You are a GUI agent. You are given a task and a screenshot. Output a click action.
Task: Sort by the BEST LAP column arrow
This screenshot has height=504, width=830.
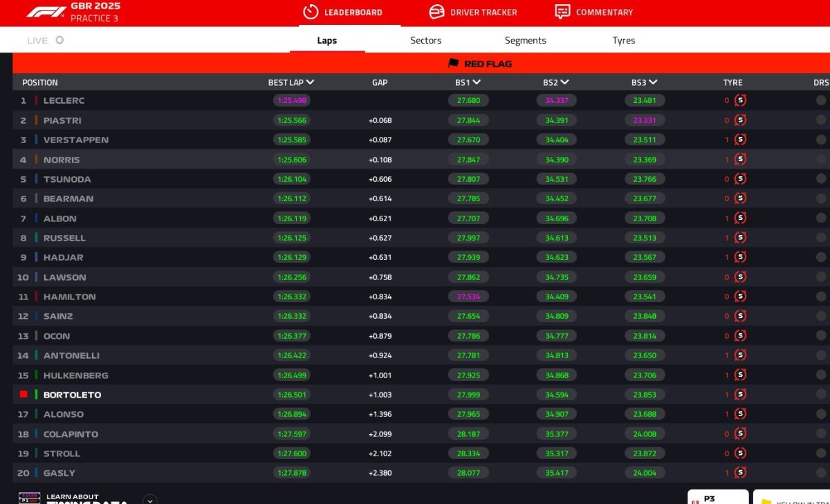[310, 82]
